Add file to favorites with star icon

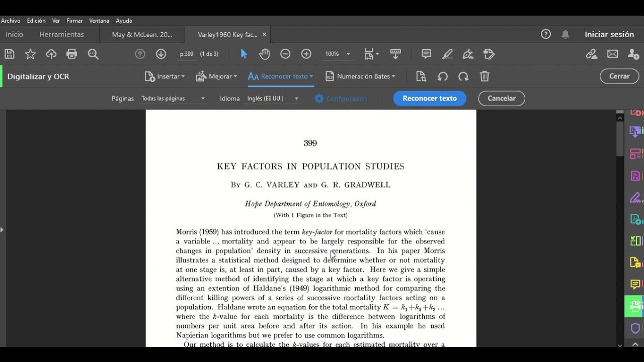click(x=30, y=54)
